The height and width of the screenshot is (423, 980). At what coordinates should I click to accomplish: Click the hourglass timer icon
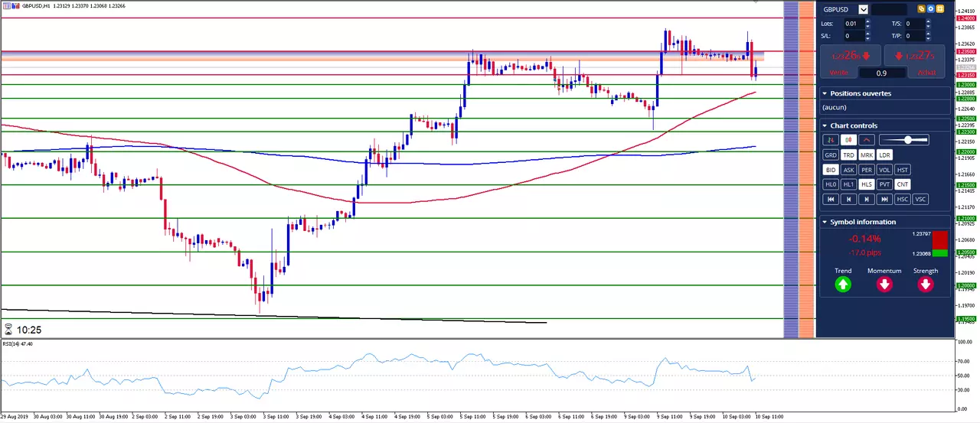point(8,330)
